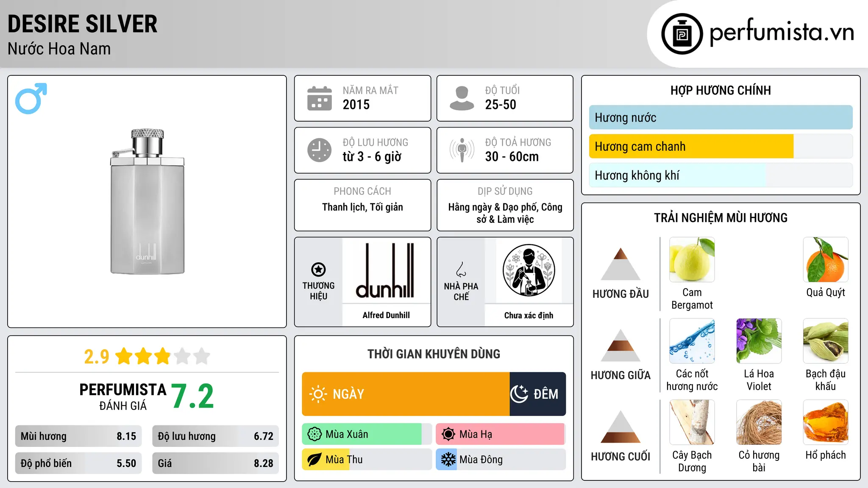Tap the sillage icon beside Độ toả hương
The image size is (868, 488).
(x=462, y=150)
